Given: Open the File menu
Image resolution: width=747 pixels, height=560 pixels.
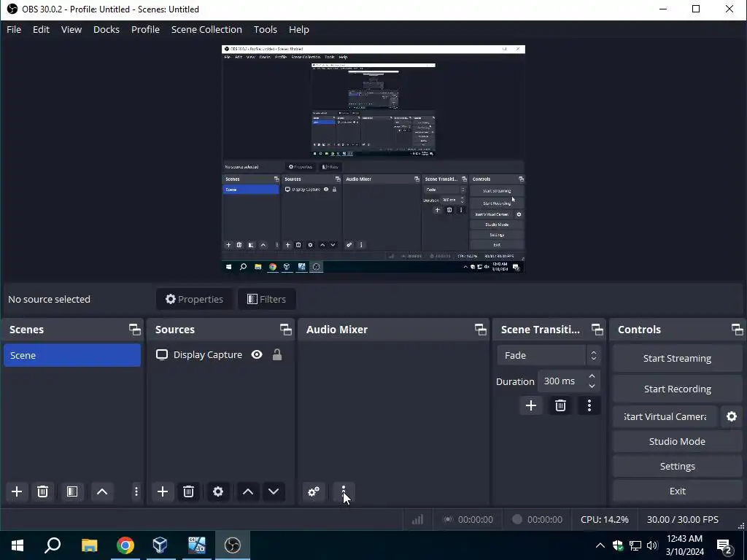Looking at the screenshot, I should pos(14,29).
